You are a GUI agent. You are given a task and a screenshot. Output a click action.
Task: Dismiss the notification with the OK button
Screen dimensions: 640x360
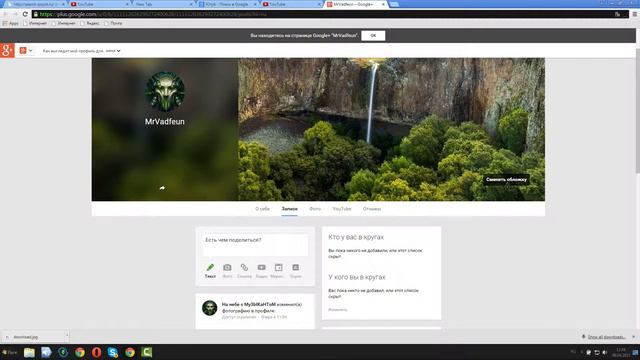pyautogui.click(x=373, y=36)
